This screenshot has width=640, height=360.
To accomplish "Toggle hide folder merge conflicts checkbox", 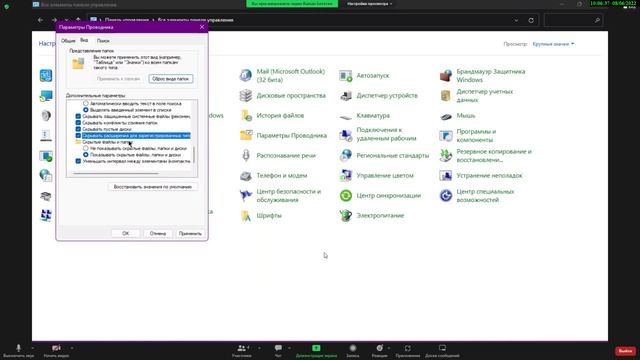I will (x=78, y=122).
